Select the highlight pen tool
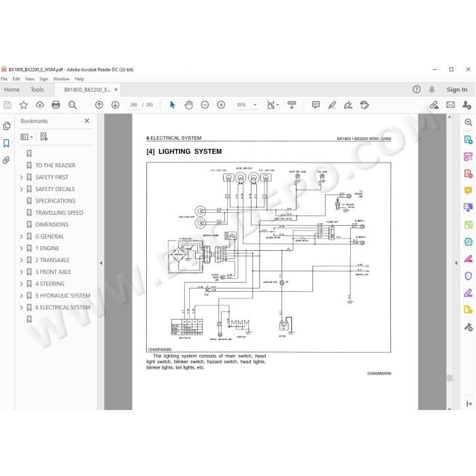476x476 pixels. [x=332, y=105]
